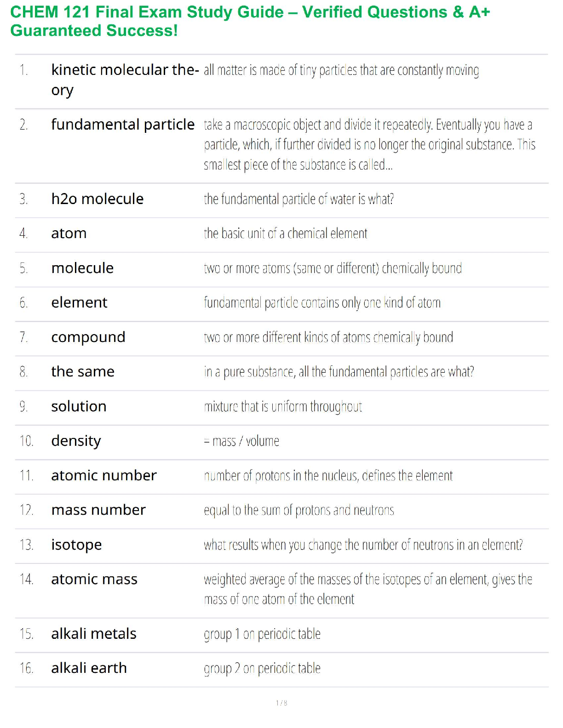The image size is (563, 728).
Task: Click the 'alkali earth' term
Action: tap(89, 668)
